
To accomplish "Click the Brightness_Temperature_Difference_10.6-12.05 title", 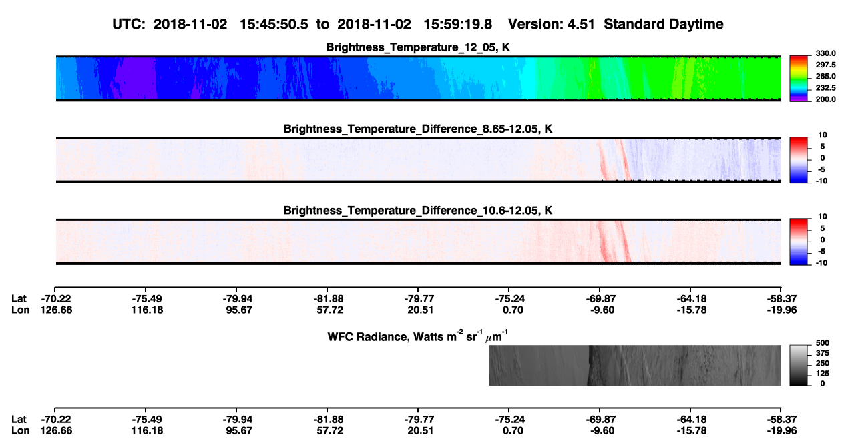I will [418, 211].
